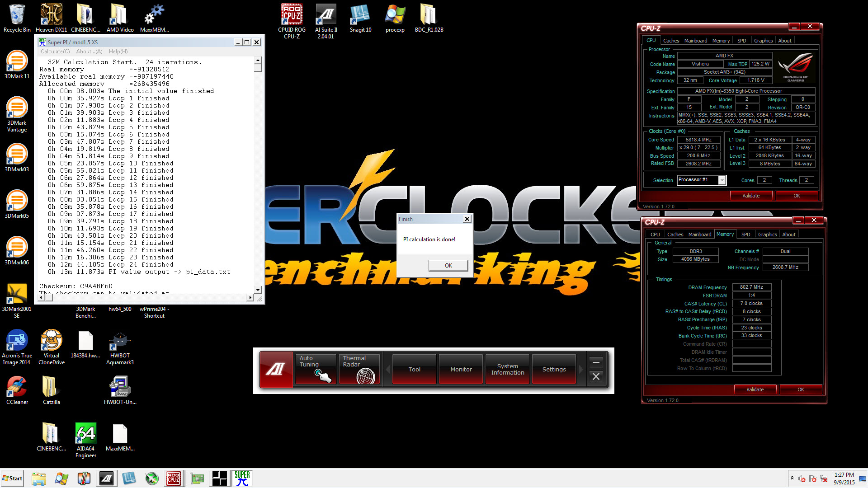Click Super PI vertical scrollbar down arrow
The height and width of the screenshot is (488, 868).
258,290
